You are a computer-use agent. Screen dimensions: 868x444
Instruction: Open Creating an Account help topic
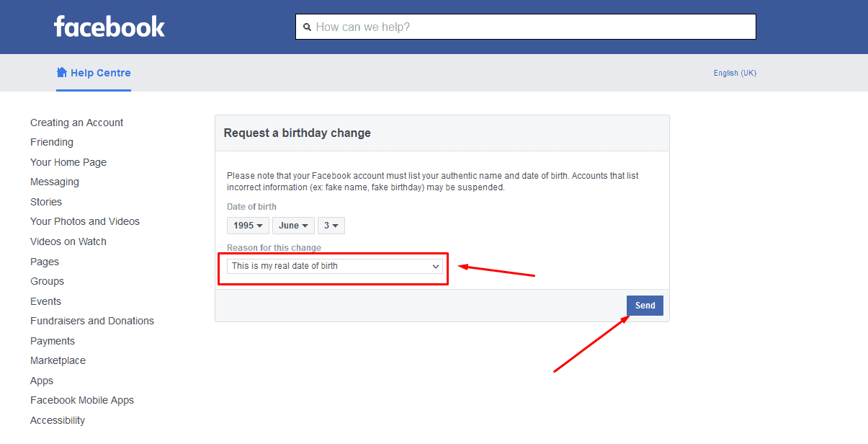point(76,123)
